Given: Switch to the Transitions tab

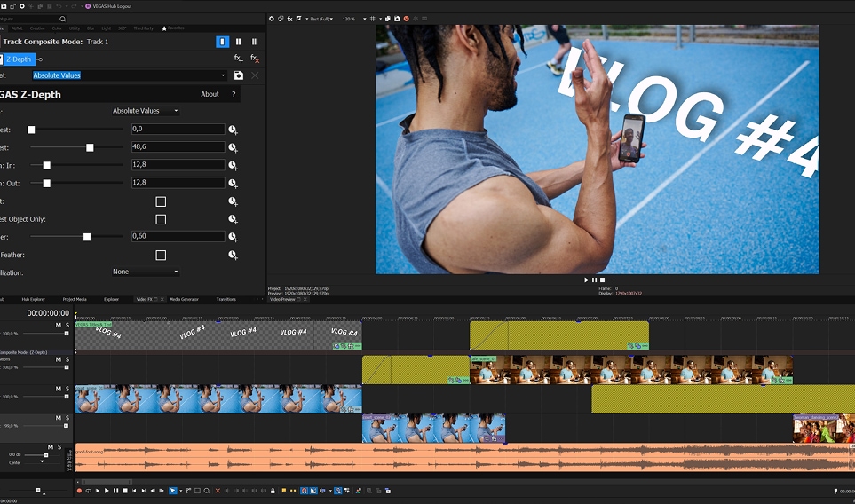Looking at the screenshot, I should click(x=226, y=299).
